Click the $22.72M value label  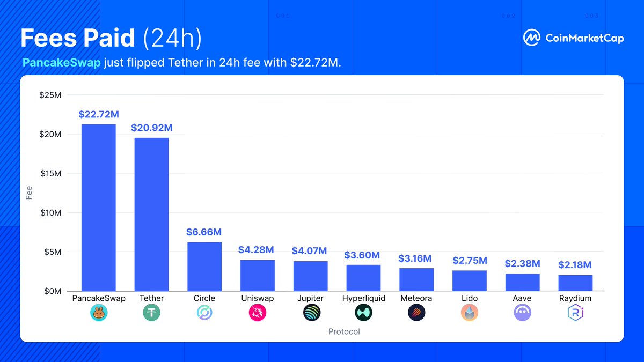click(99, 114)
